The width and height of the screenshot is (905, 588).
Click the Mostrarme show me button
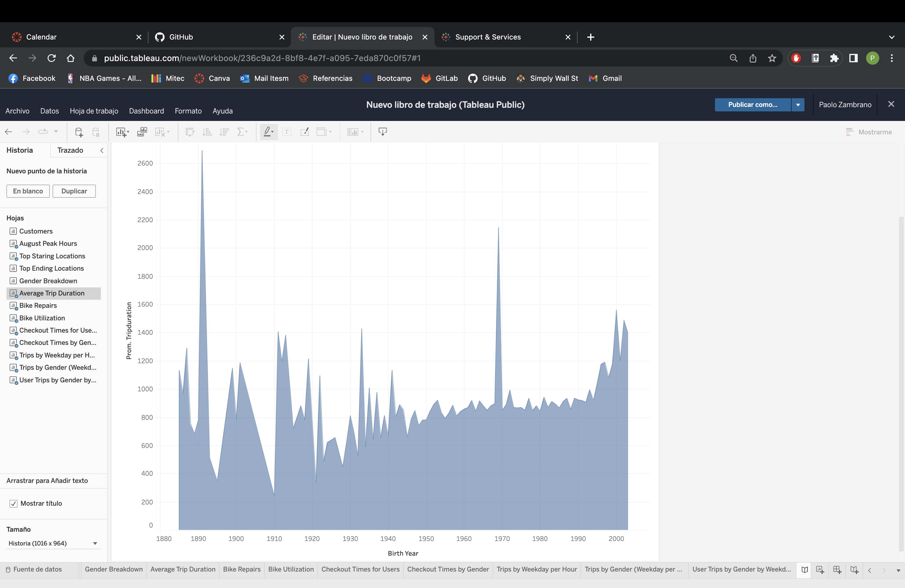point(869,132)
